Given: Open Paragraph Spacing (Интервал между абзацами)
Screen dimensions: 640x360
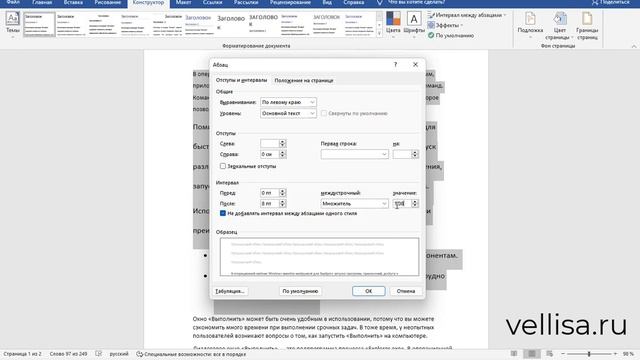Looking at the screenshot, I should pyautogui.click(x=467, y=15).
